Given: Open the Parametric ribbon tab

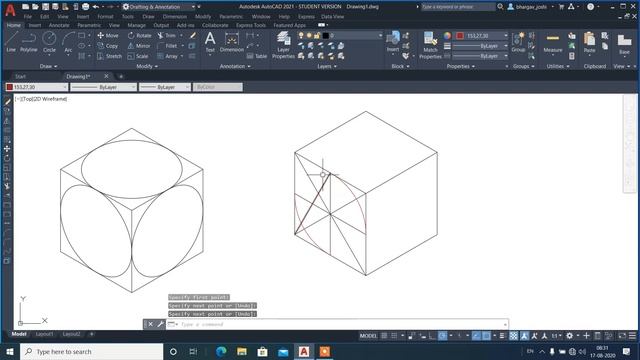Looking at the screenshot, I should [89, 25].
